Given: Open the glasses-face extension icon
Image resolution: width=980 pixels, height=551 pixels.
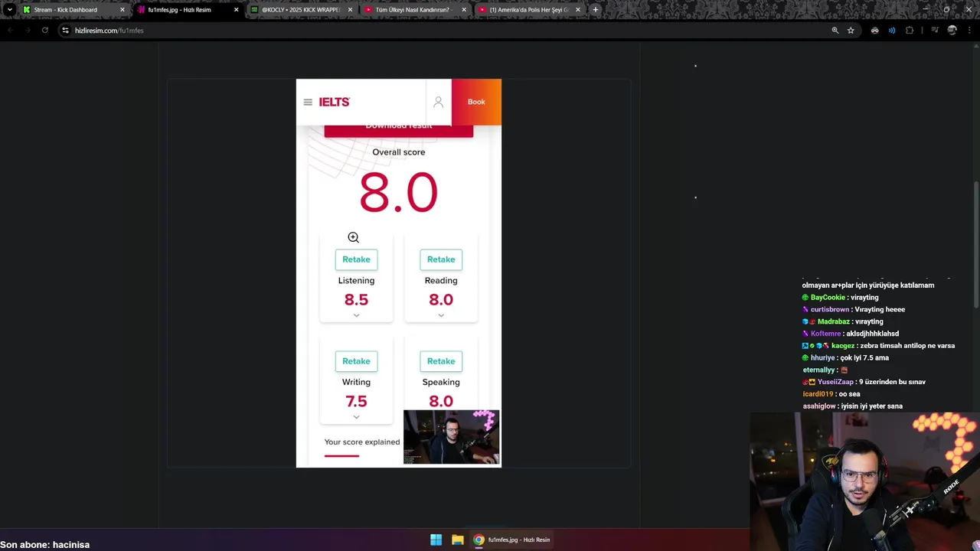Looking at the screenshot, I should [875, 31].
